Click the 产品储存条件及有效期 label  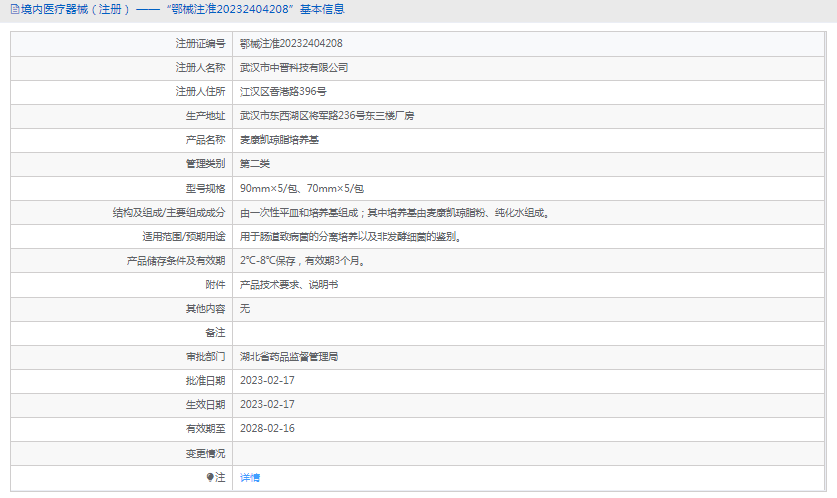(176, 261)
